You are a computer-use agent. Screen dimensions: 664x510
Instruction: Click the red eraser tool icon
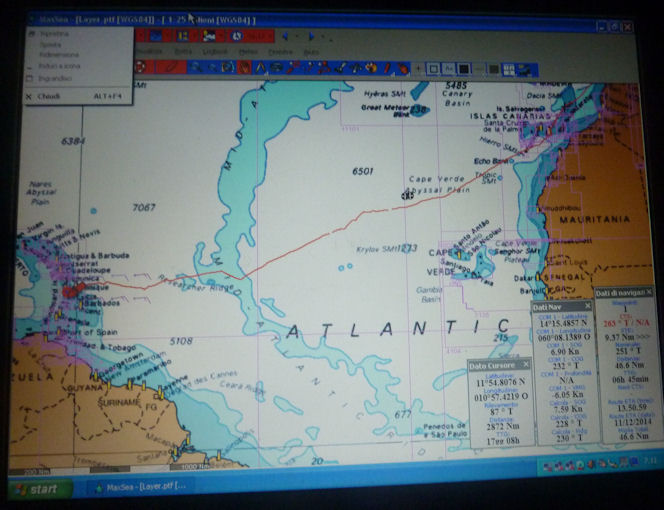coord(403,68)
